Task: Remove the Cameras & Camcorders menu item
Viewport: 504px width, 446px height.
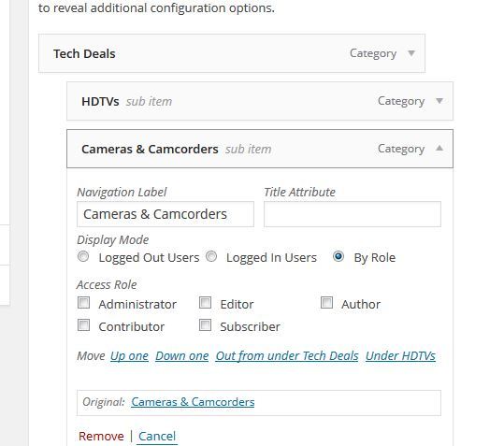Action: click(x=101, y=437)
